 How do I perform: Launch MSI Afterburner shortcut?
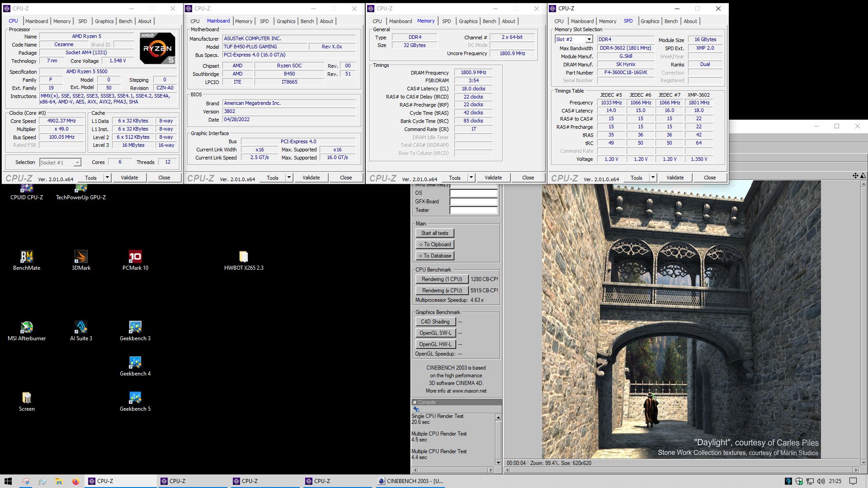point(27,331)
